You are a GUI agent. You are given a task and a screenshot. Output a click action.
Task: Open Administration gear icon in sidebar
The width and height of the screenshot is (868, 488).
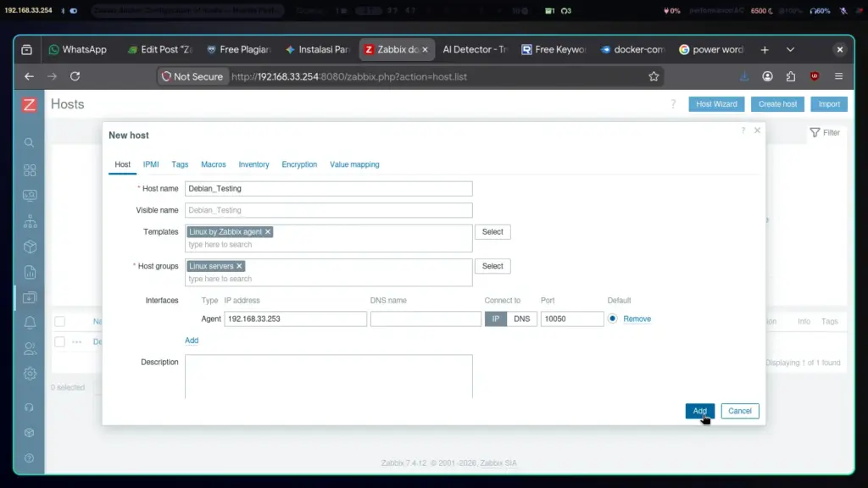(x=30, y=374)
